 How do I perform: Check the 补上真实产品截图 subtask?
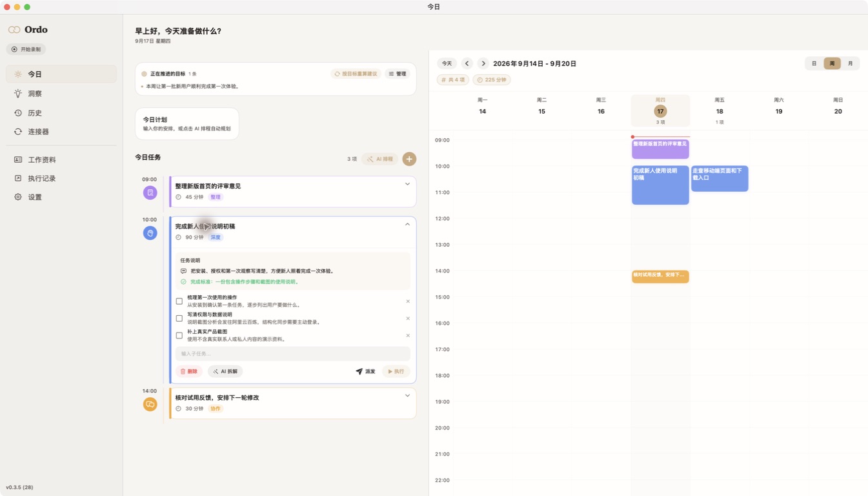click(179, 335)
